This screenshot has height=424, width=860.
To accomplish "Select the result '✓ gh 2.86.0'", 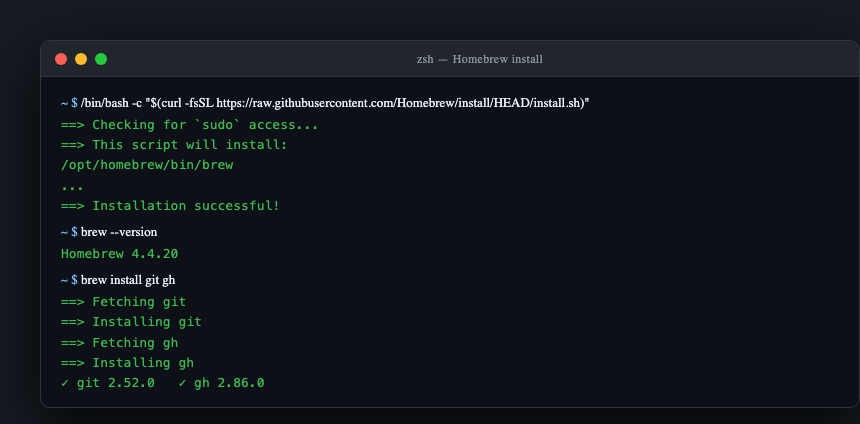I will tap(222, 383).
